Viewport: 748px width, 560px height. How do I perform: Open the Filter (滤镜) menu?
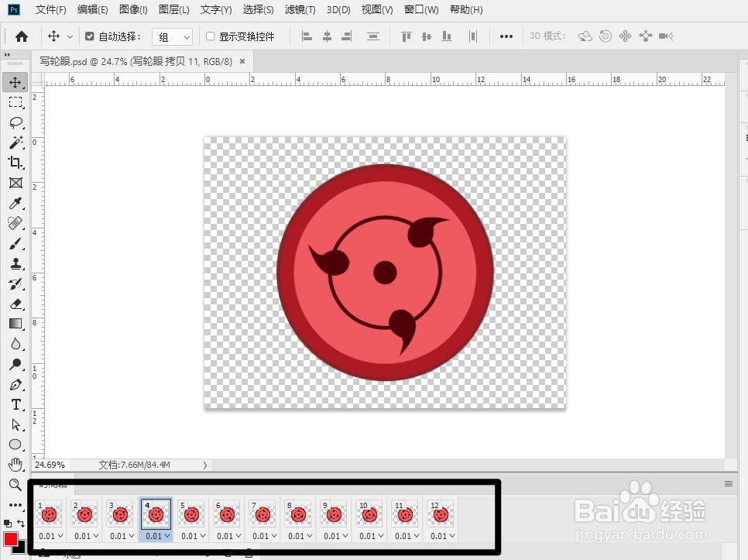[x=300, y=9]
